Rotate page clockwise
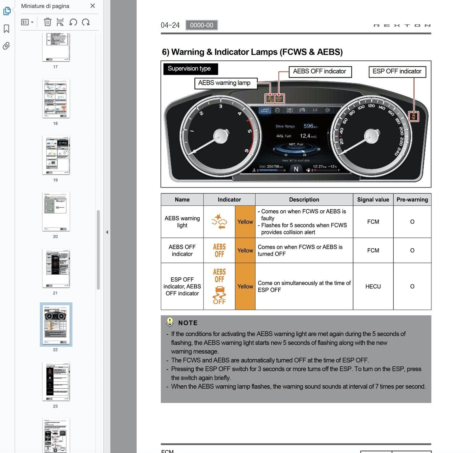Image resolution: width=476 pixels, height=453 pixels. click(86, 22)
